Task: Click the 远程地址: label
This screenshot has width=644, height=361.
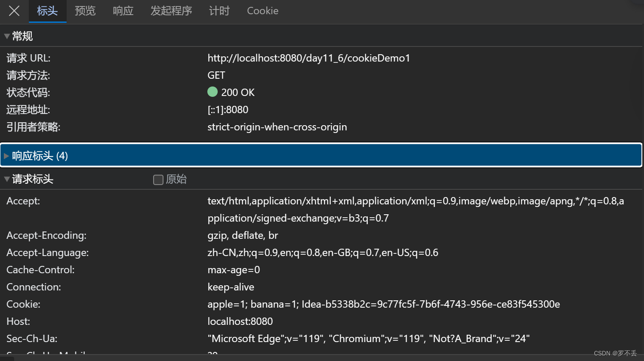Action: coord(28,110)
